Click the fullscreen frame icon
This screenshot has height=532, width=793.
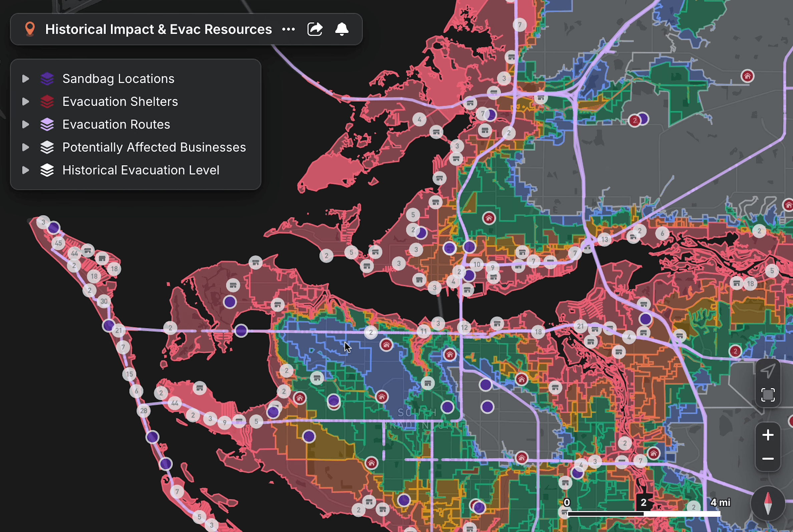pos(768,395)
